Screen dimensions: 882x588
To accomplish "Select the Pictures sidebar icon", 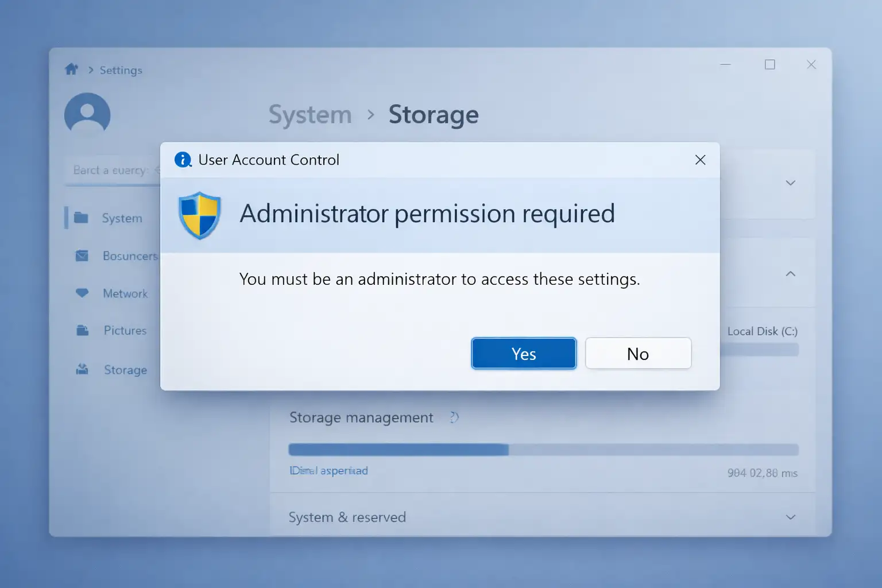I will pyautogui.click(x=83, y=330).
